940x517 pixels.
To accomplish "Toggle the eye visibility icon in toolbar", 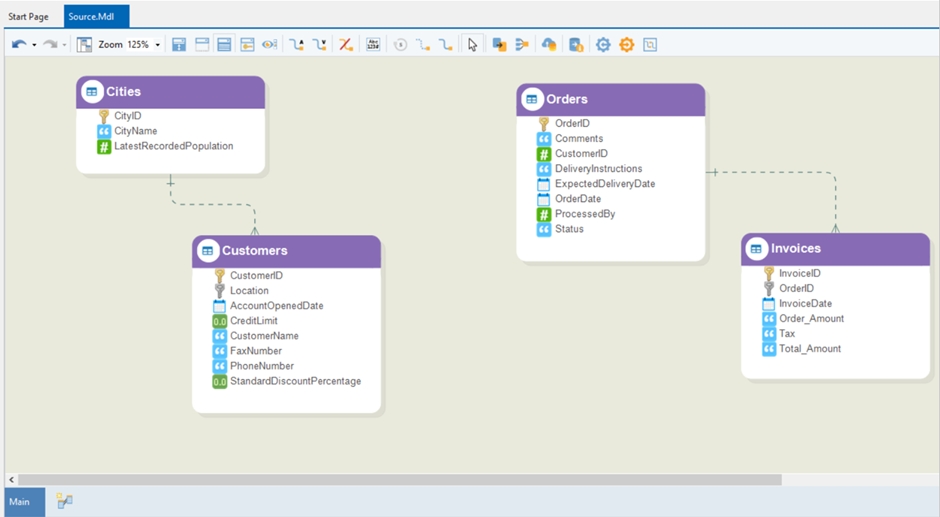I will coord(270,45).
